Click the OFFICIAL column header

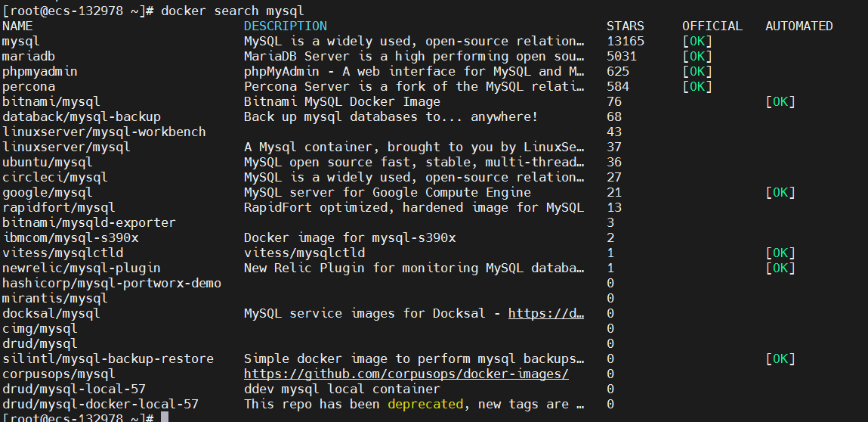click(x=712, y=26)
